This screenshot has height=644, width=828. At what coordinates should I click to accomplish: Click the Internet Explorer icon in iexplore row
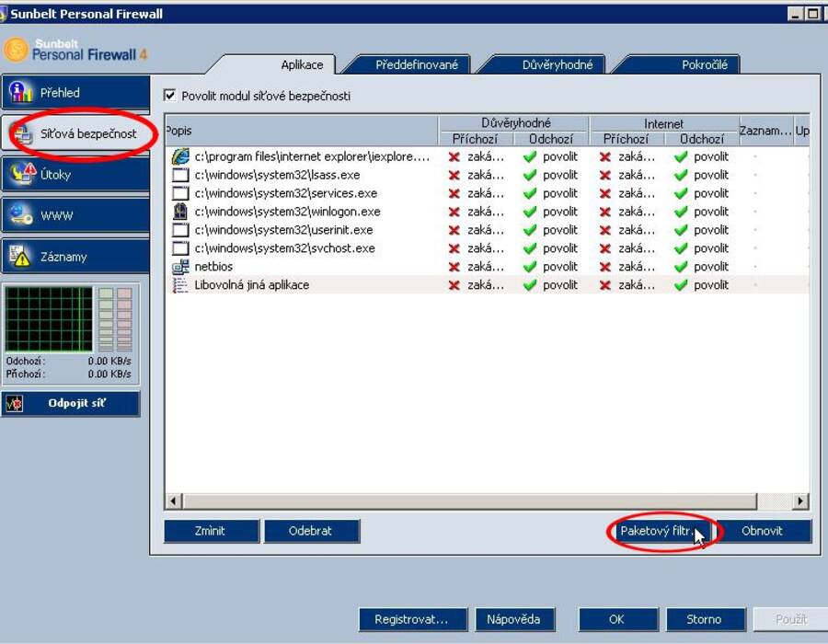pos(180,156)
